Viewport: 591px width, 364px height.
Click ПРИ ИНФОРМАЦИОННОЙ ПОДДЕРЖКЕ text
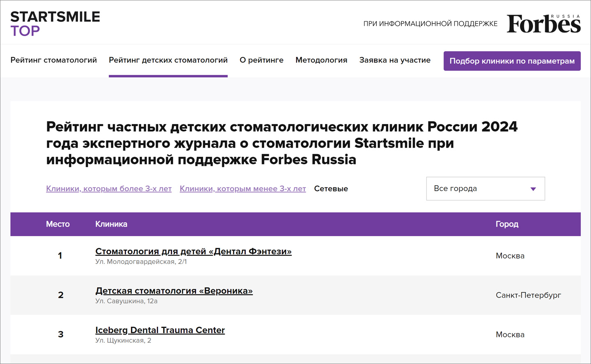[x=430, y=24]
